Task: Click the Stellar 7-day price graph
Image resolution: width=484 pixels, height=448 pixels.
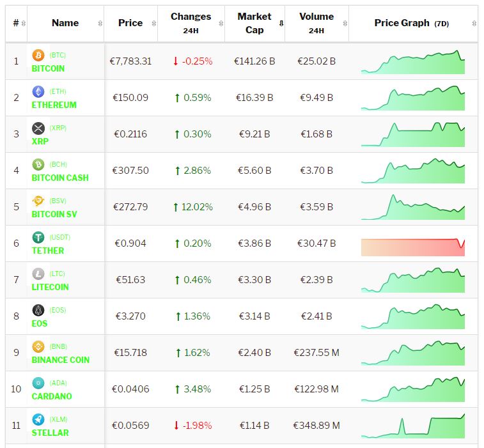Action: [412, 427]
